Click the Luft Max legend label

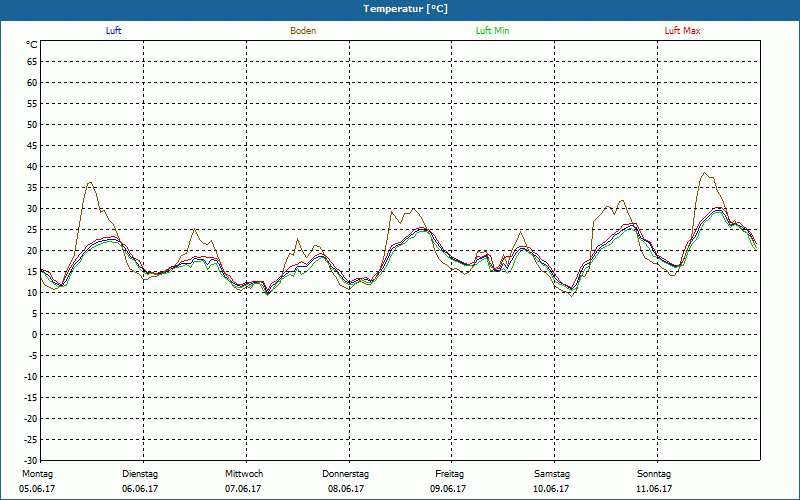682,31
